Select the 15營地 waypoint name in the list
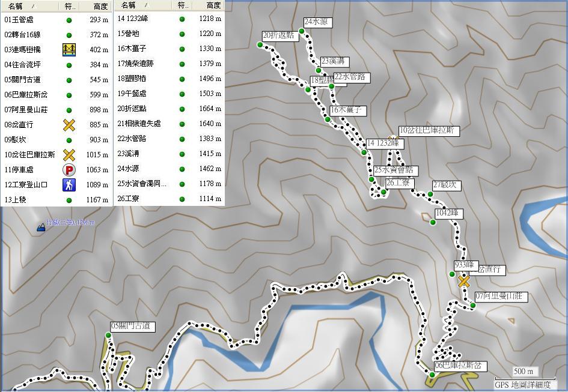The height and width of the screenshot is (392, 568). pyautogui.click(x=128, y=34)
